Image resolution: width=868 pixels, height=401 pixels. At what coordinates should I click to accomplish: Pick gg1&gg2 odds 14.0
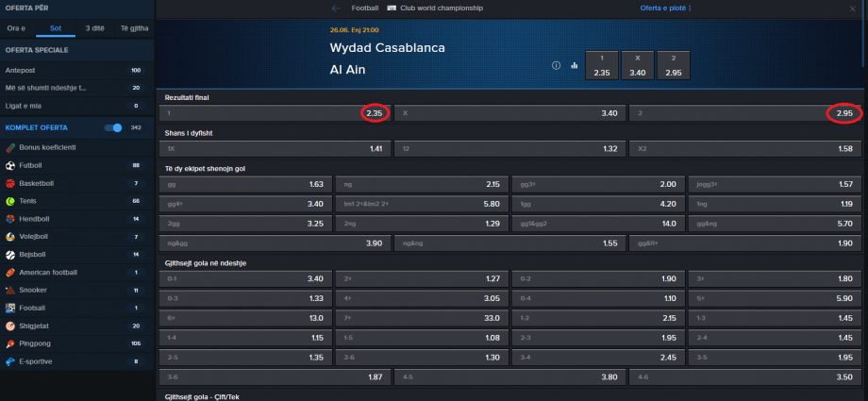(x=598, y=224)
